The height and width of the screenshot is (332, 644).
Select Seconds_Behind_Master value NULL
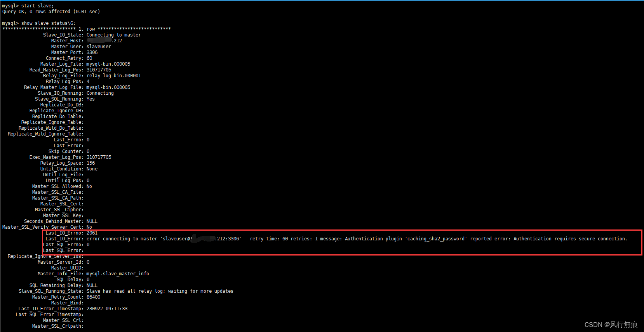pyautogui.click(x=92, y=221)
